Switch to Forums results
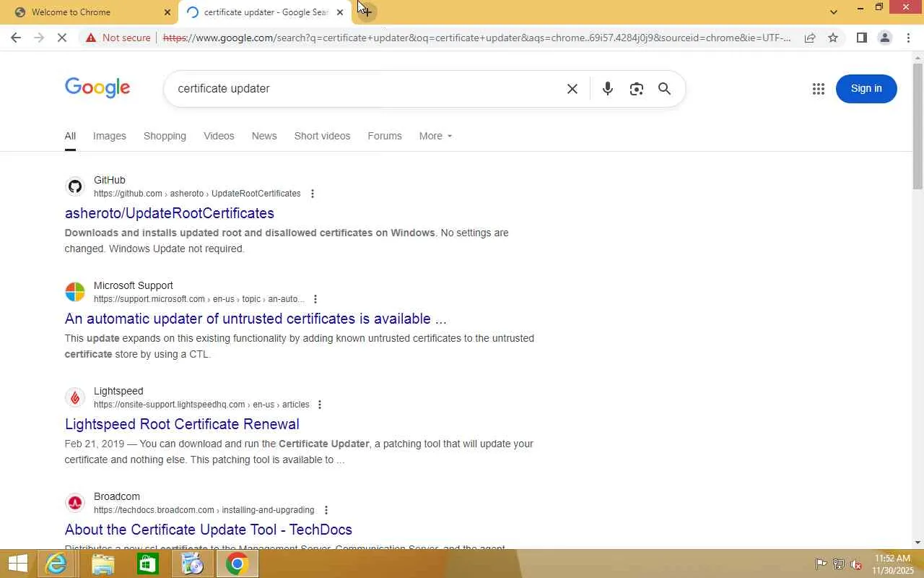Image resolution: width=924 pixels, height=578 pixels. [x=385, y=136]
